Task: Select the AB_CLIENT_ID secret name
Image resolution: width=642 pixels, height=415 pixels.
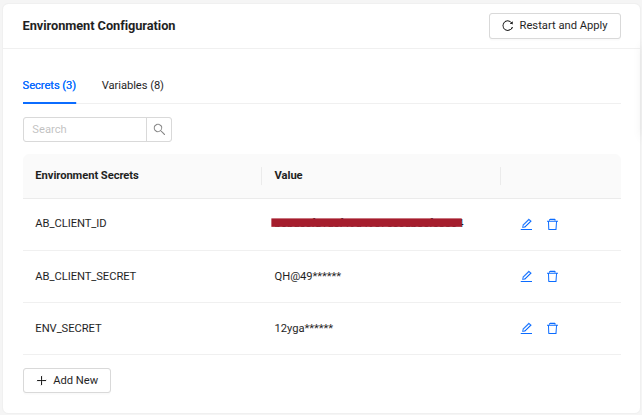Action: 71,224
